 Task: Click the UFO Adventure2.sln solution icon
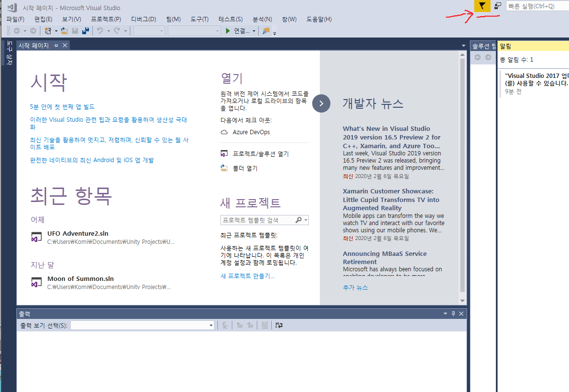(36, 238)
